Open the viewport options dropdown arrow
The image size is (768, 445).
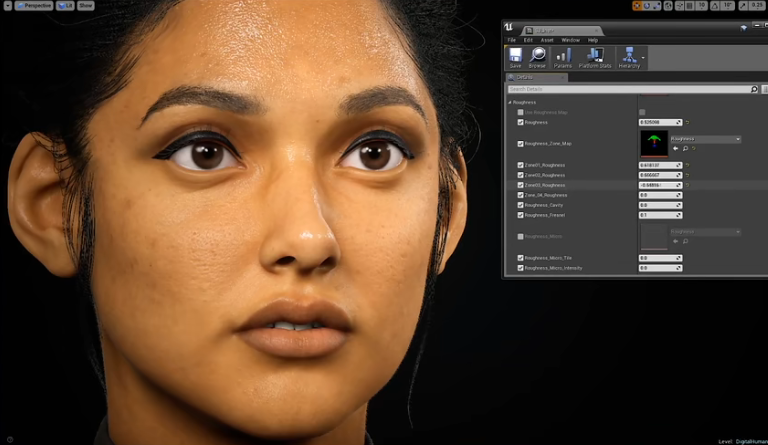[x=7, y=6]
